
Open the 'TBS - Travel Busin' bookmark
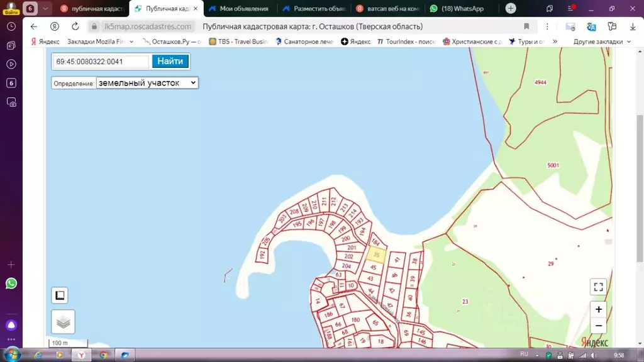click(x=238, y=41)
